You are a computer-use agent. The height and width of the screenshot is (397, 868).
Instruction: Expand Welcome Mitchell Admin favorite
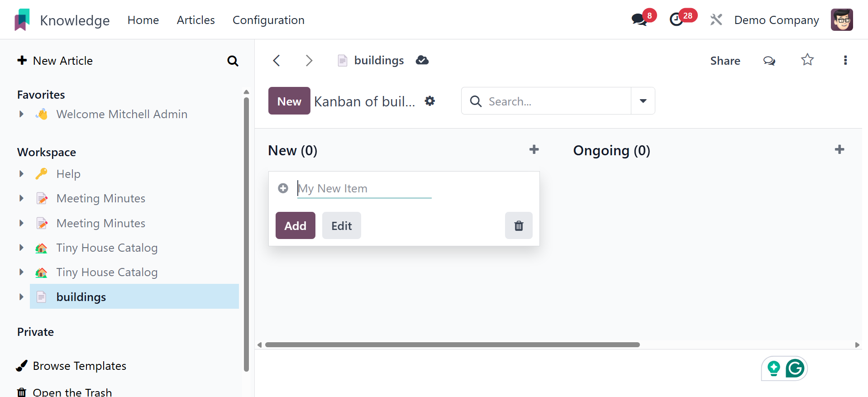click(x=21, y=114)
